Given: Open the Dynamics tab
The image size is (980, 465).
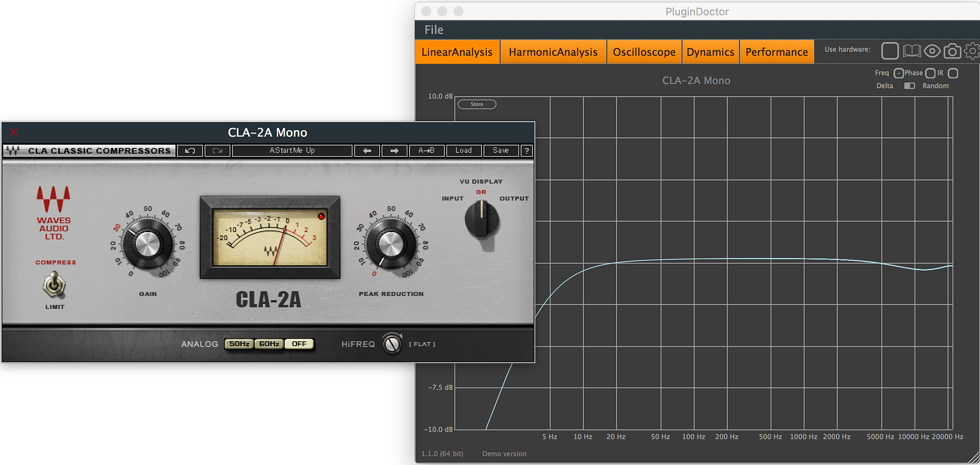Looking at the screenshot, I should pos(710,52).
